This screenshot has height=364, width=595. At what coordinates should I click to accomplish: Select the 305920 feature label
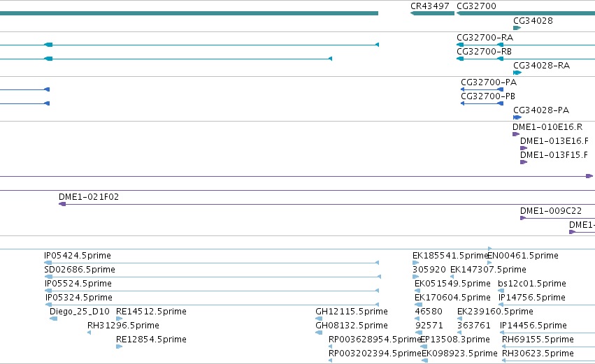(429, 270)
